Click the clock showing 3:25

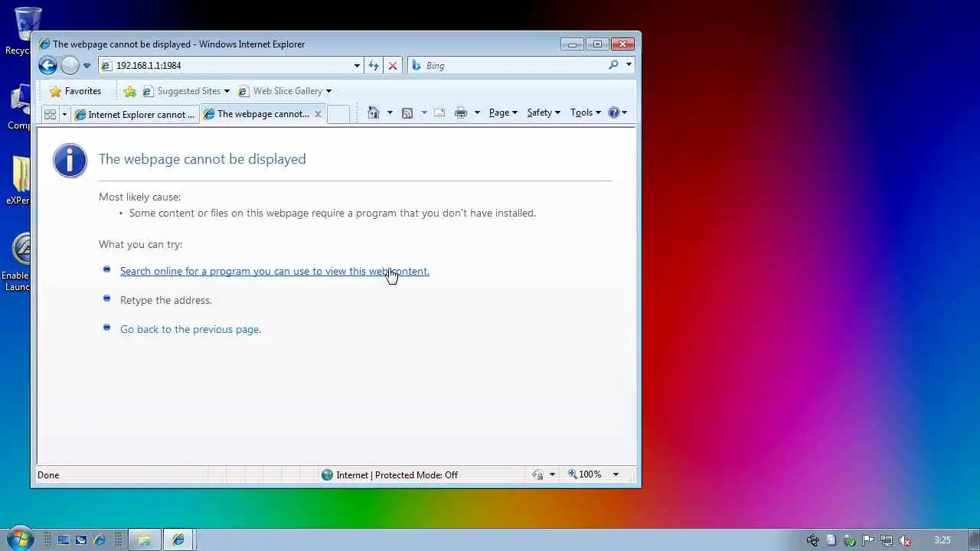pyautogui.click(x=942, y=540)
